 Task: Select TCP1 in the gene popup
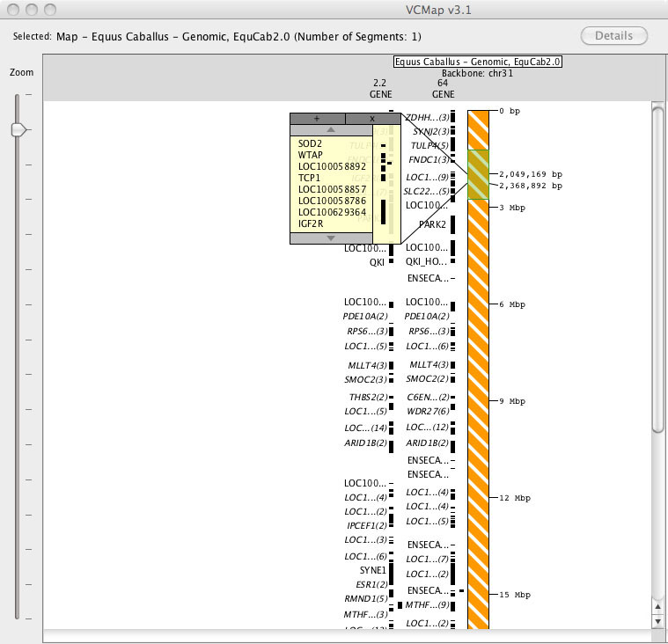pos(309,178)
